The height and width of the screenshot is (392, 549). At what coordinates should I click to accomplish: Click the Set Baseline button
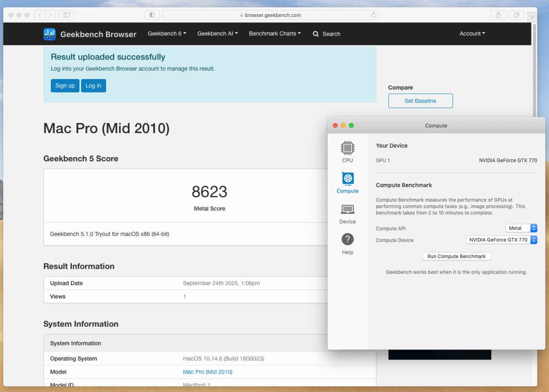pyautogui.click(x=420, y=101)
